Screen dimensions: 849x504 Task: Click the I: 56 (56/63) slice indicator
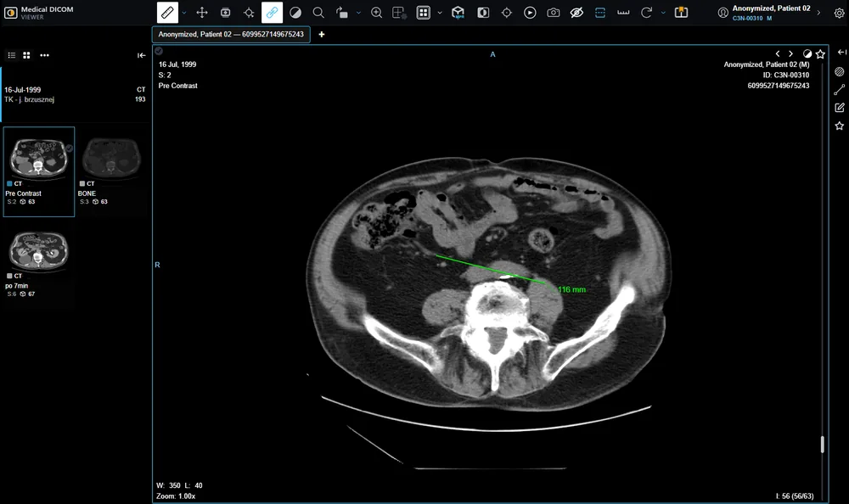pos(795,496)
